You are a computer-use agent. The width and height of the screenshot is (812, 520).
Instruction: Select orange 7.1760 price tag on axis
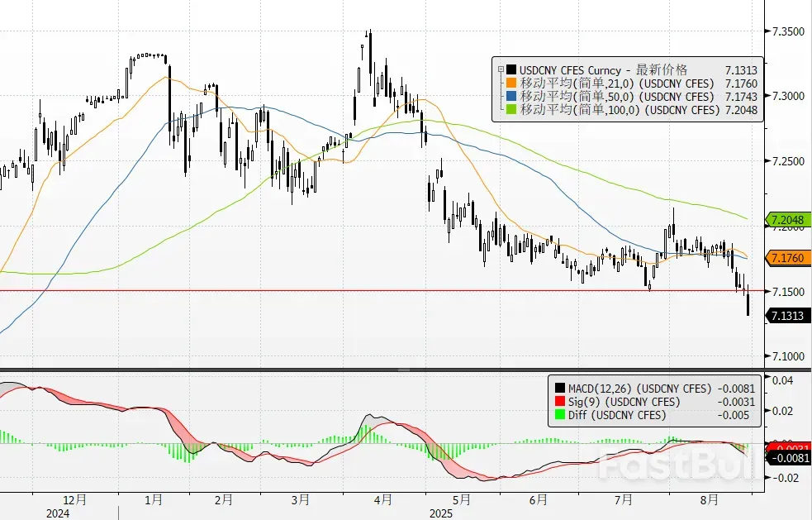(788, 259)
